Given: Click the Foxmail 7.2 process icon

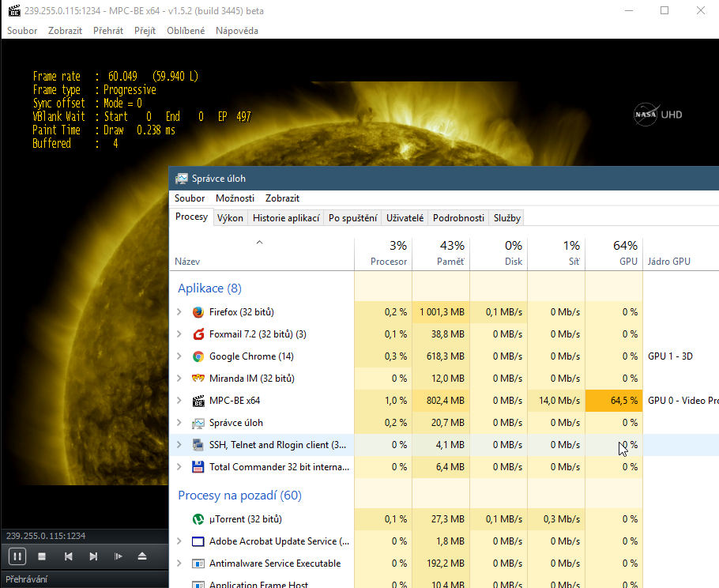Looking at the screenshot, I should tap(198, 334).
